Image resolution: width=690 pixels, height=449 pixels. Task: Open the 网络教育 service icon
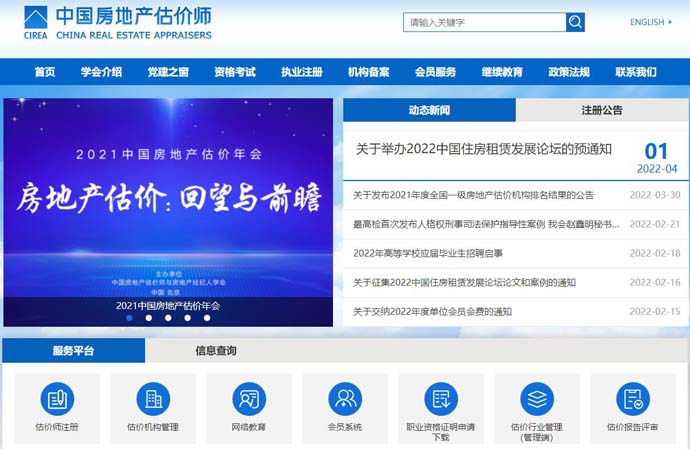249,399
